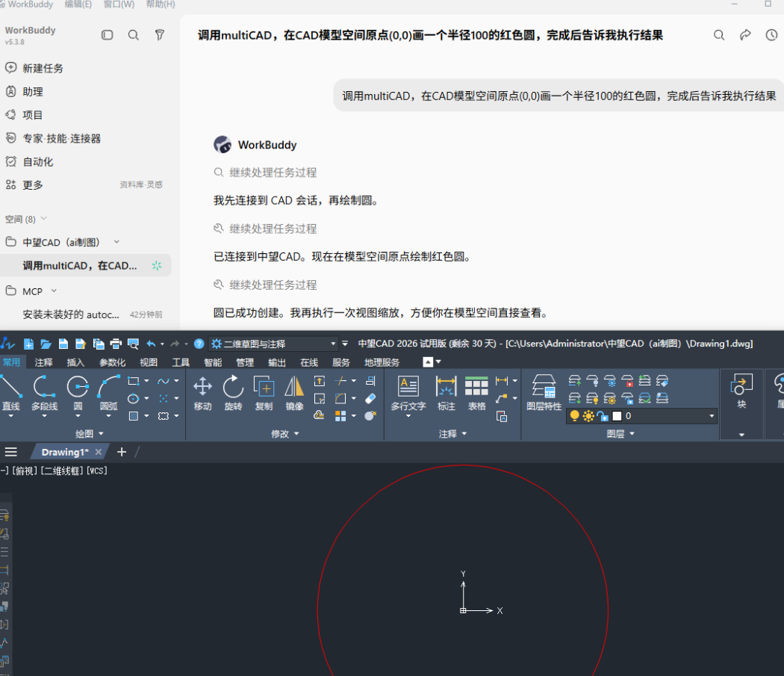Click the eraser icon in 修改 panel
The image size is (784, 676).
(370, 398)
